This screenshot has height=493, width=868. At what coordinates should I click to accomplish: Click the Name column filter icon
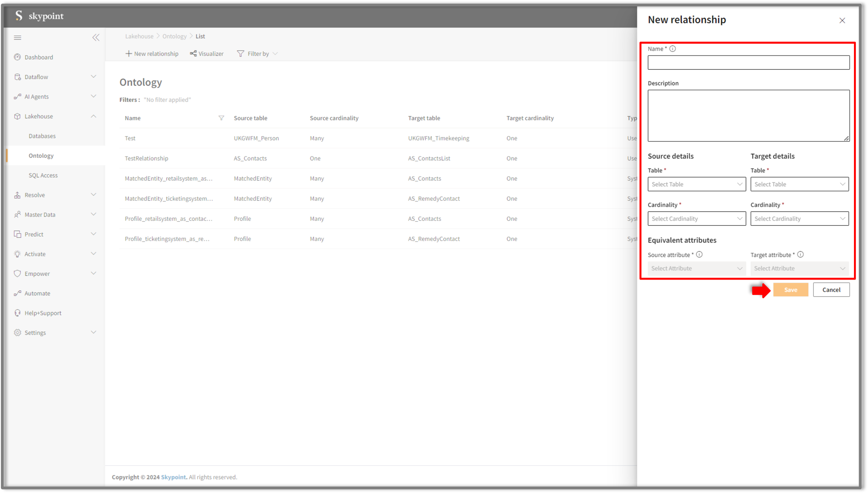point(221,118)
